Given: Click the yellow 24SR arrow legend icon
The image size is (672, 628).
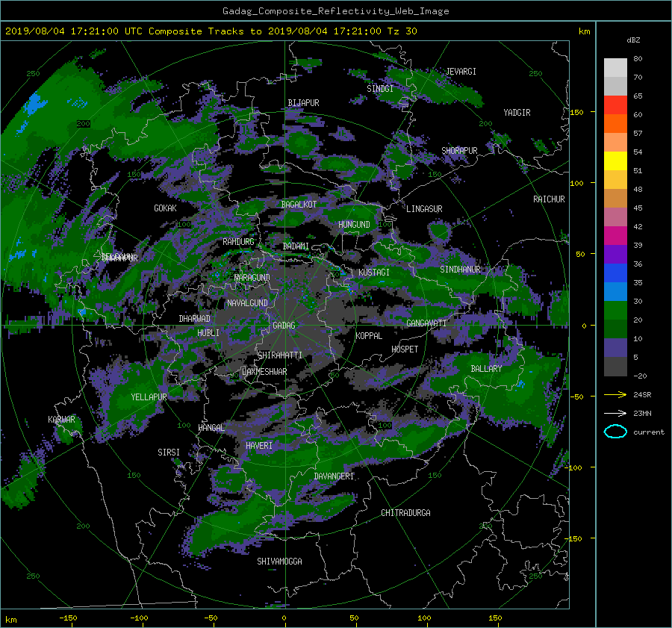Looking at the screenshot, I should tap(615, 394).
